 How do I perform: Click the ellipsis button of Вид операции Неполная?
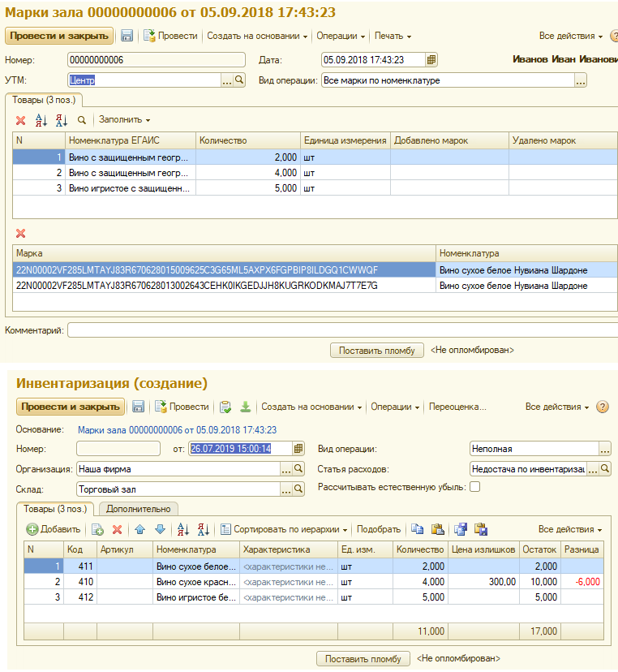604,448
